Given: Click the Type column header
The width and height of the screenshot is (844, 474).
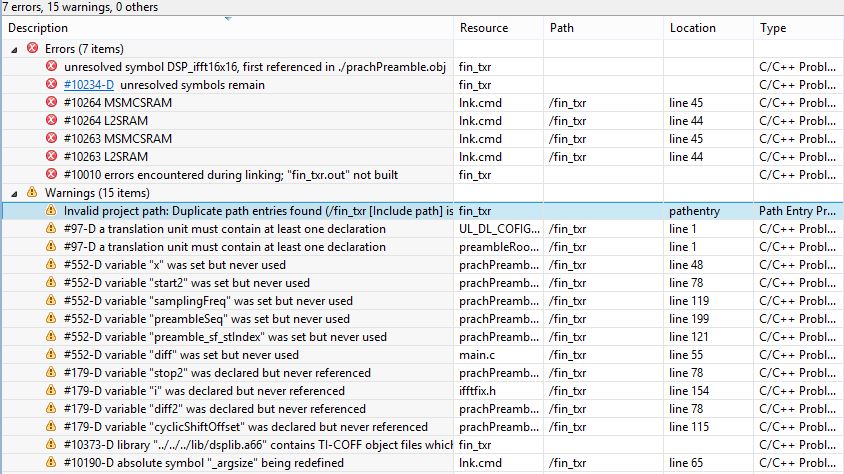Looking at the screenshot, I should click(773, 28).
